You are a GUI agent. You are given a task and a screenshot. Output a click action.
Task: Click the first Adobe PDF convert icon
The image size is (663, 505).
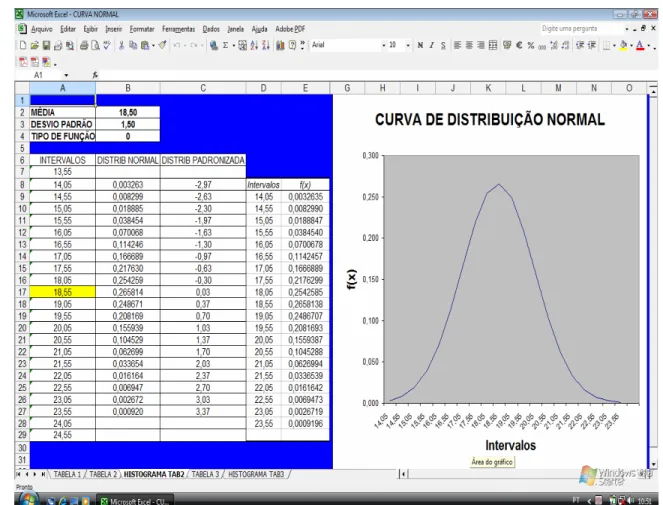coord(23,62)
